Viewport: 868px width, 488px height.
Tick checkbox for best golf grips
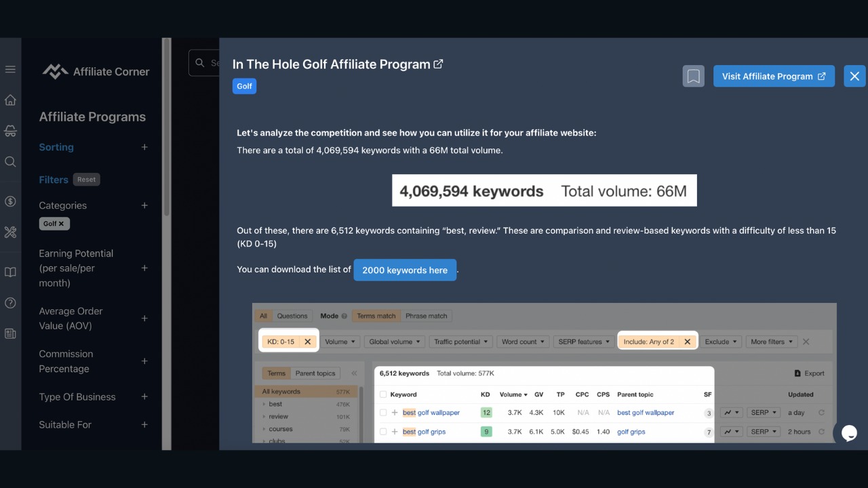point(383,432)
